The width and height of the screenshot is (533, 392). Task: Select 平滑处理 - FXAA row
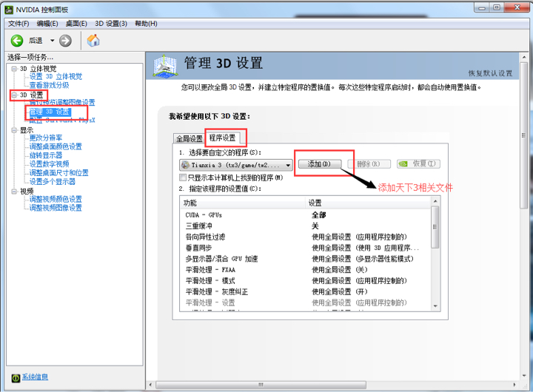pos(306,270)
